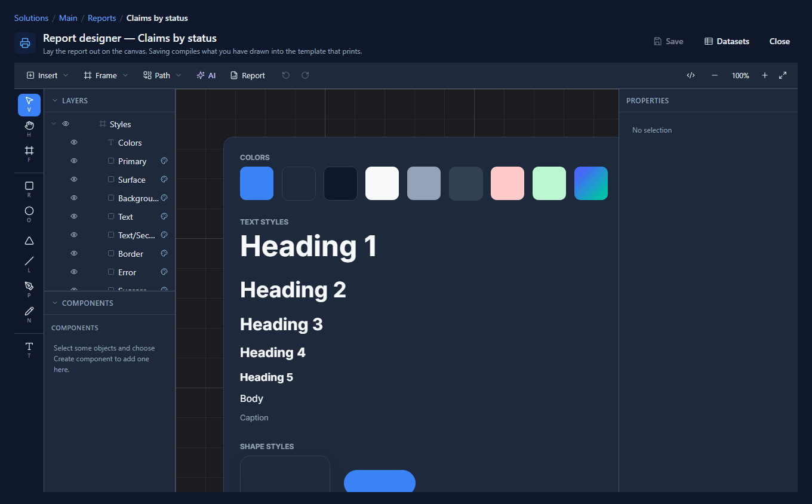Image resolution: width=812 pixels, height=504 pixels.
Task: Click palette icon on Surface layer
Action: (164, 180)
